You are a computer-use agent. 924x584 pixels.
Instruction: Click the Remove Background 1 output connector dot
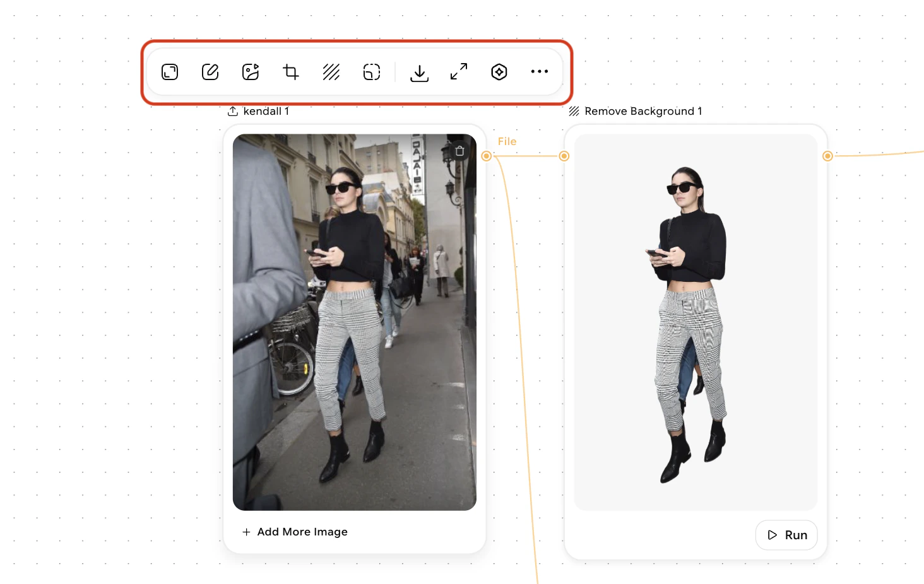pos(827,156)
